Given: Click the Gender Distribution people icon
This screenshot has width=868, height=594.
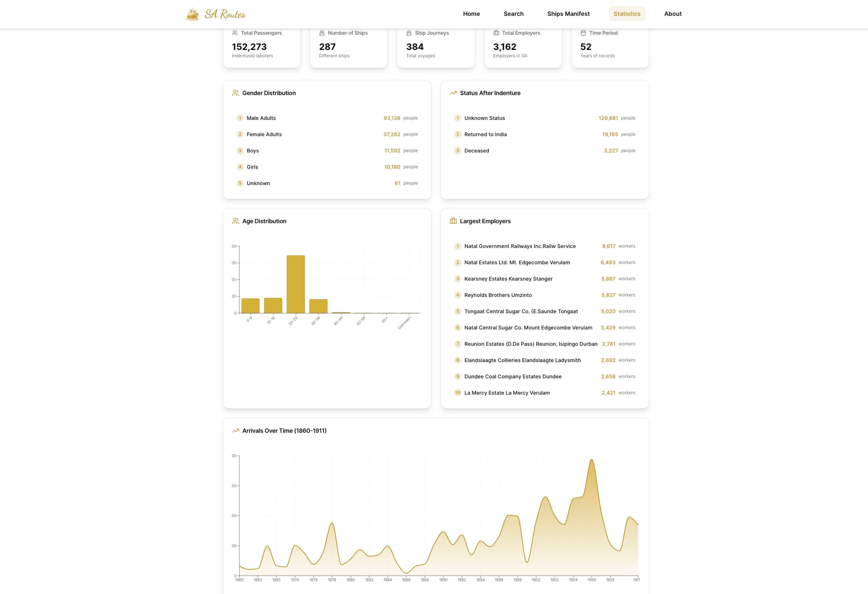Looking at the screenshot, I should (x=235, y=93).
